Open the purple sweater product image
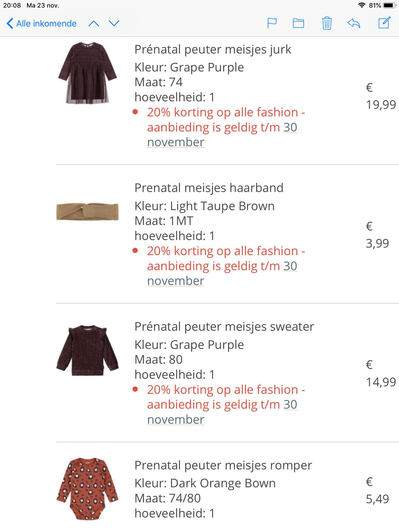The image size is (399, 532). tap(88, 350)
